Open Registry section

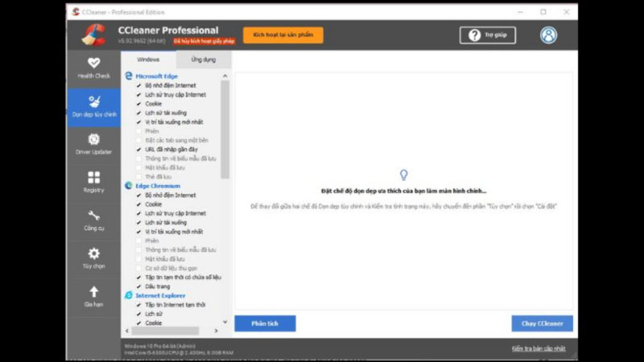click(93, 183)
